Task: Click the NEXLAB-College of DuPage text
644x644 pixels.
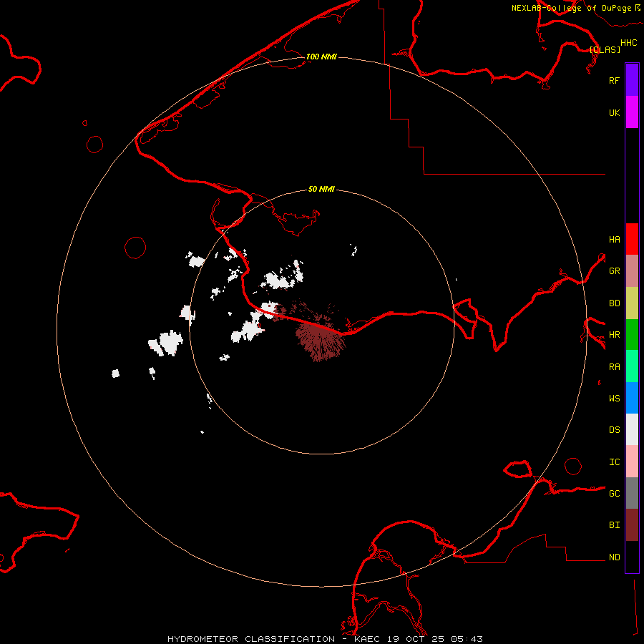Action: (x=571, y=8)
